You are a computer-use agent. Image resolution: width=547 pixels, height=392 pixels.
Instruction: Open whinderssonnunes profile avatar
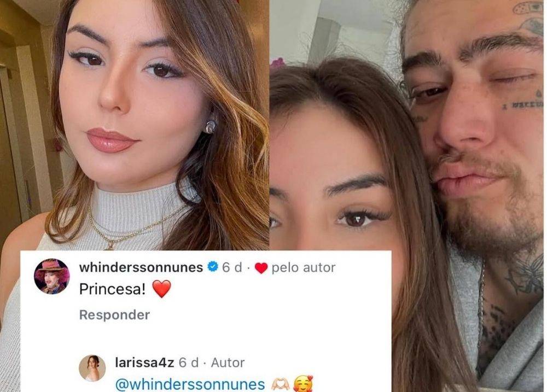51,277
